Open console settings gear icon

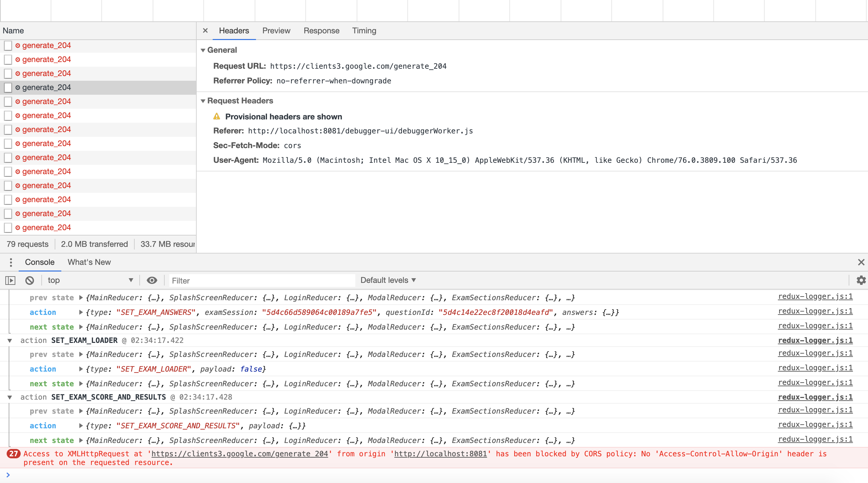[861, 280]
